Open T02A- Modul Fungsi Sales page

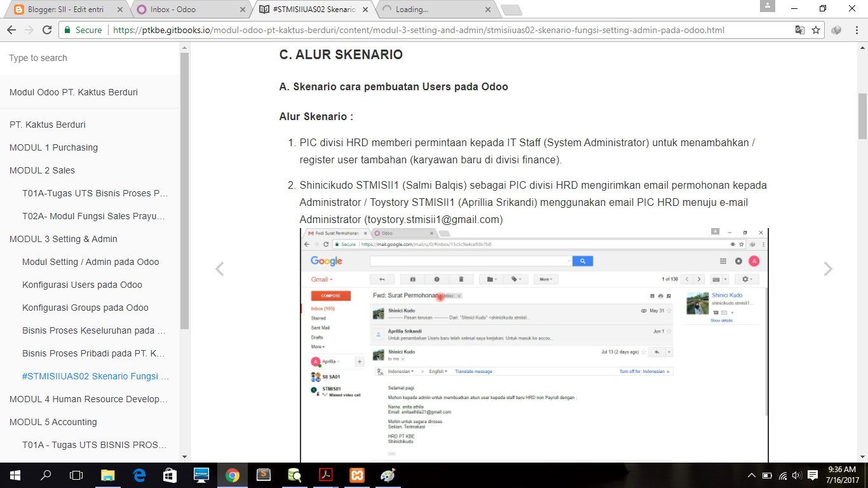click(94, 216)
